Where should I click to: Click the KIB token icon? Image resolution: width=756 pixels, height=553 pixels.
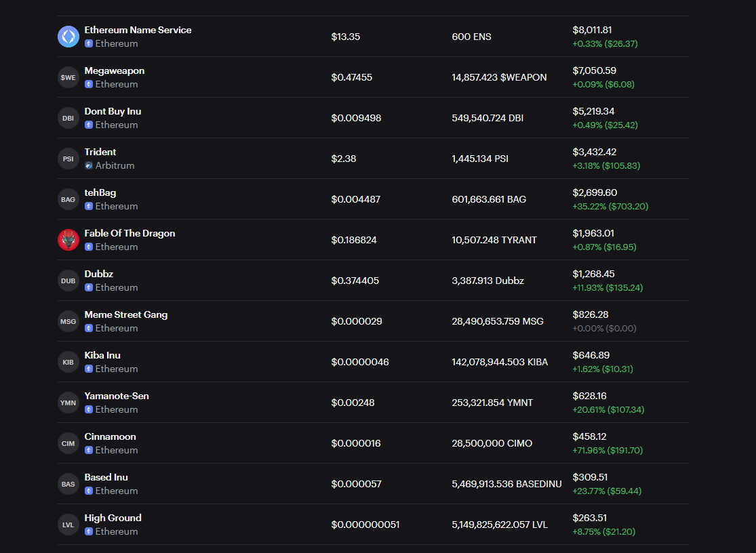pyautogui.click(x=68, y=363)
